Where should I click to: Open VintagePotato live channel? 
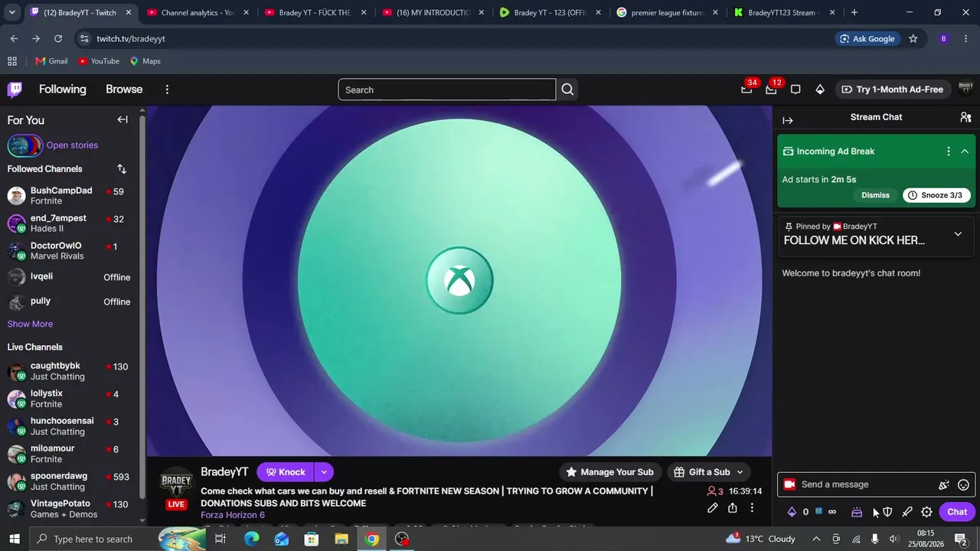coord(69,509)
